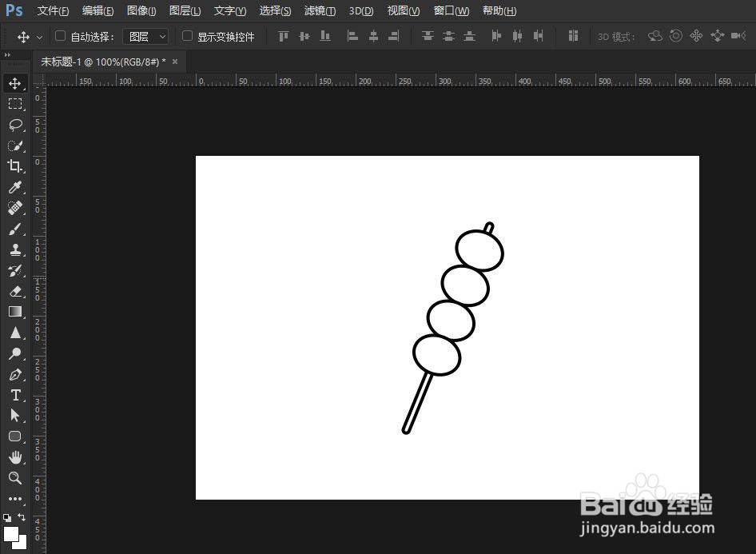
Task: Select the Brush tool
Action: [x=15, y=229]
